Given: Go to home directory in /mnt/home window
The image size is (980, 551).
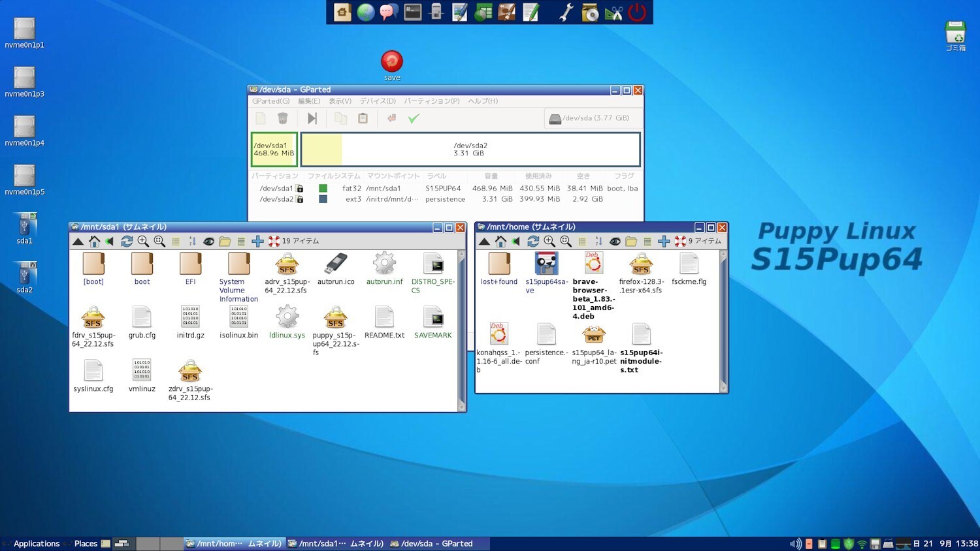Looking at the screenshot, I should point(500,241).
